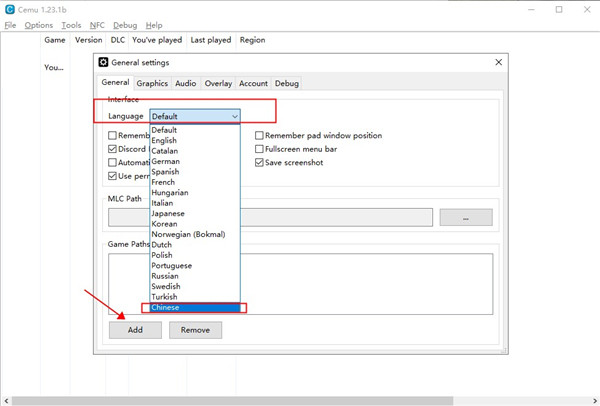Pick Polish from language list
600x406 pixels.
click(195, 255)
